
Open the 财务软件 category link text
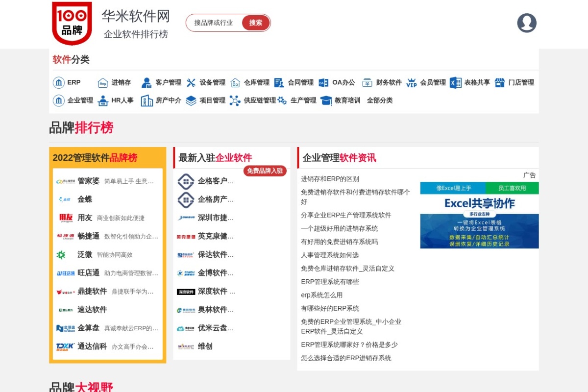pyautogui.click(x=389, y=82)
